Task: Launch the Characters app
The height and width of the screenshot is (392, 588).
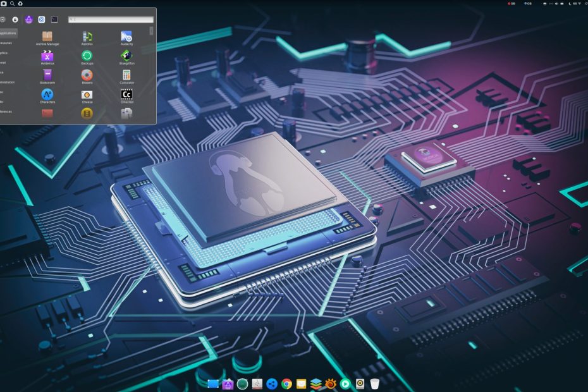Action: 47,96
